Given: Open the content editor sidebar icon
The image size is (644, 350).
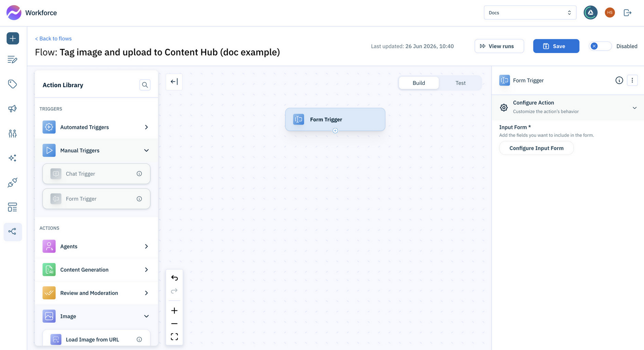Looking at the screenshot, I should (x=13, y=60).
